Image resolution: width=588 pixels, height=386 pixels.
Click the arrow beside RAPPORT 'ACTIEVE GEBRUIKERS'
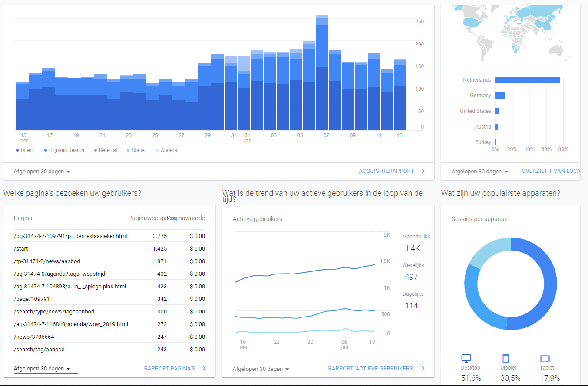pos(423,368)
